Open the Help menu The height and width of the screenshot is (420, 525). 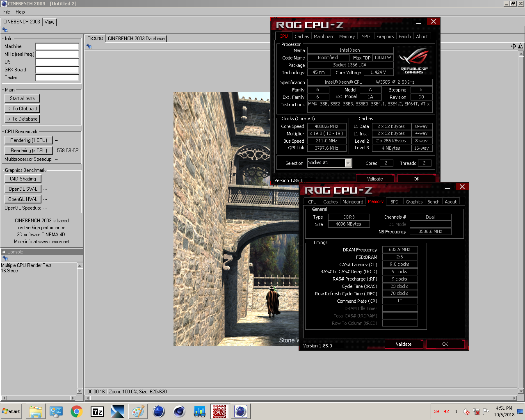click(20, 12)
